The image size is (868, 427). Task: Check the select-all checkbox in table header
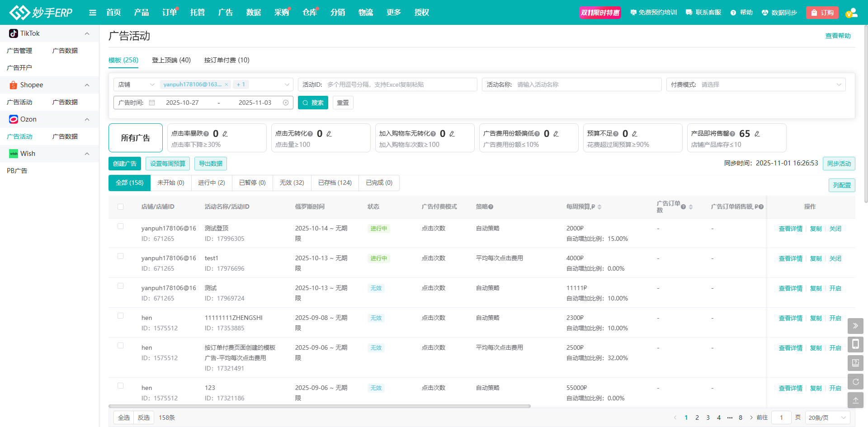[121, 206]
